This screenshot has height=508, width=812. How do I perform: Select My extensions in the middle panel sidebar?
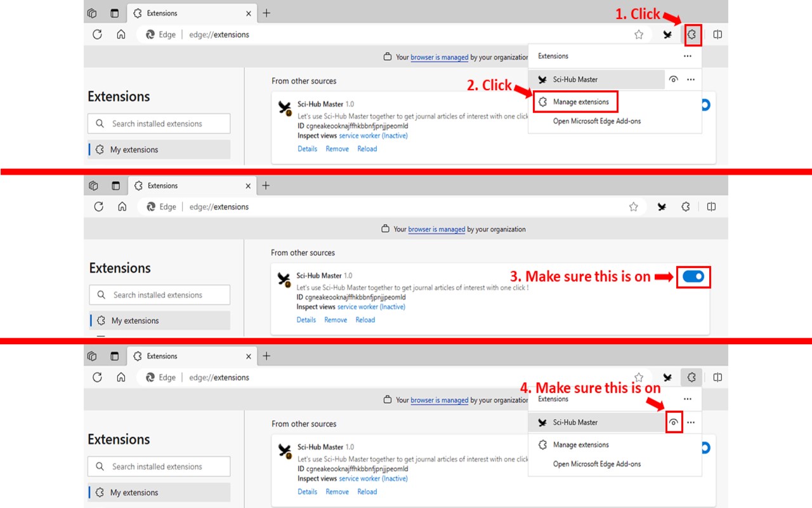coord(160,321)
